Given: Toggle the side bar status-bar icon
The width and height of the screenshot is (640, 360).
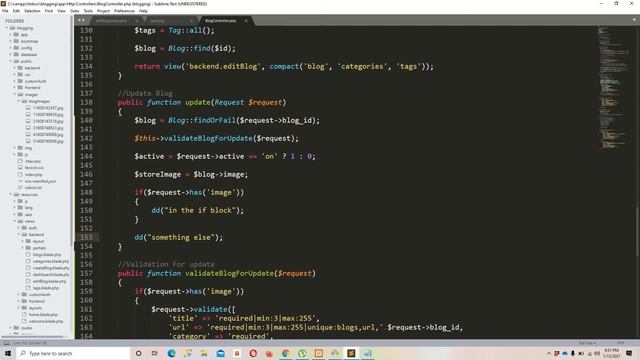Looking at the screenshot, I should 7,343.
